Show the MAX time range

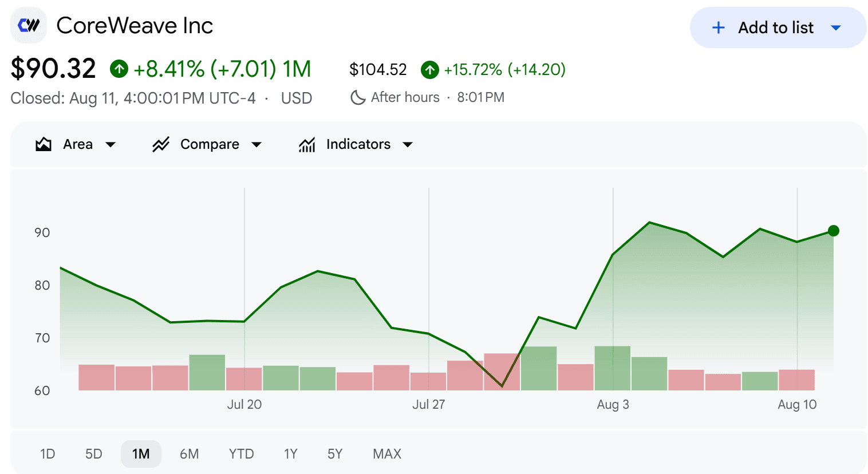387,454
